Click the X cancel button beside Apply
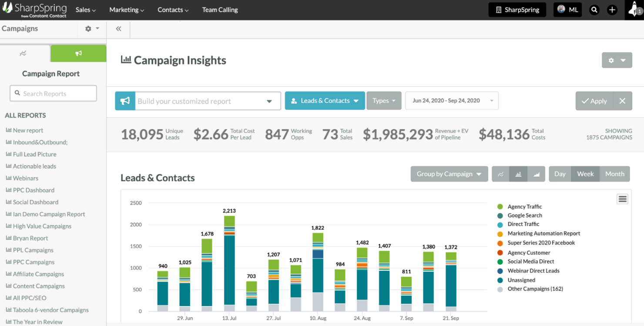The image size is (644, 326). [x=622, y=101]
